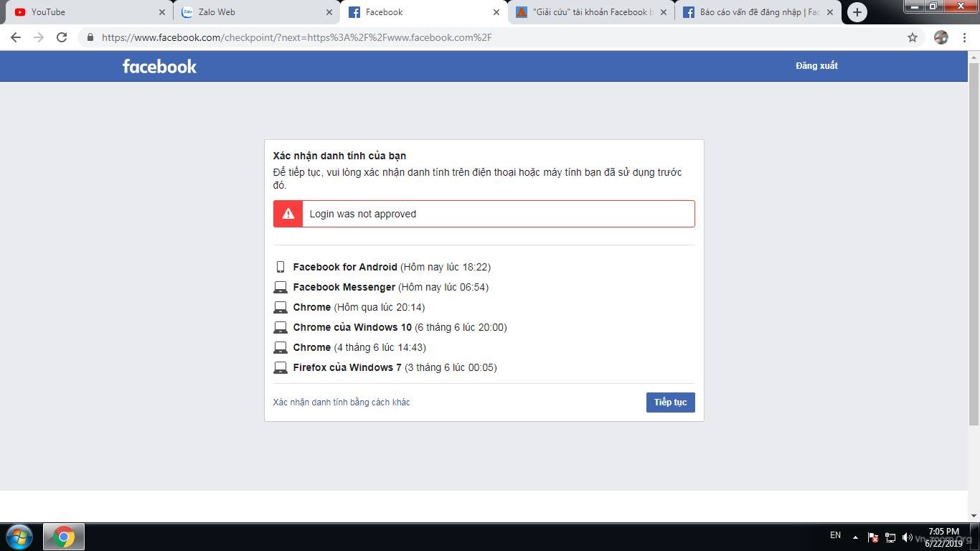Click the Đăng xuất logout link
The height and width of the screenshot is (551, 980).
[x=816, y=66]
